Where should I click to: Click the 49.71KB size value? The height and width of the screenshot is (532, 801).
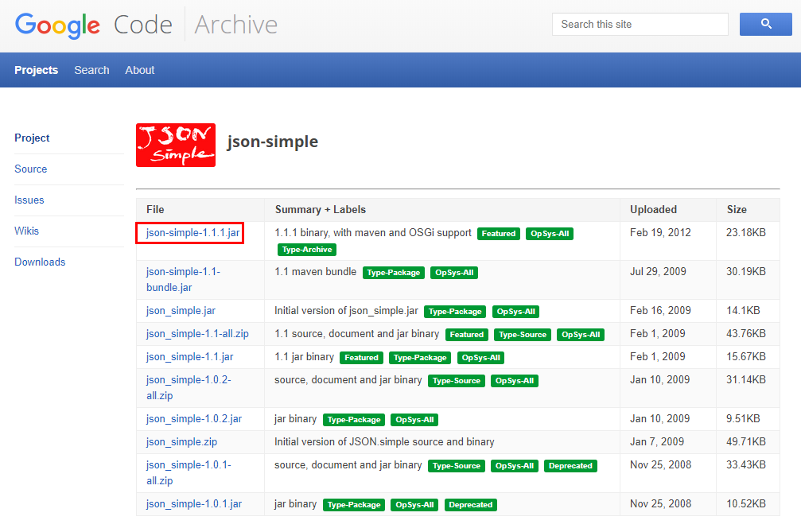coord(746,441)
